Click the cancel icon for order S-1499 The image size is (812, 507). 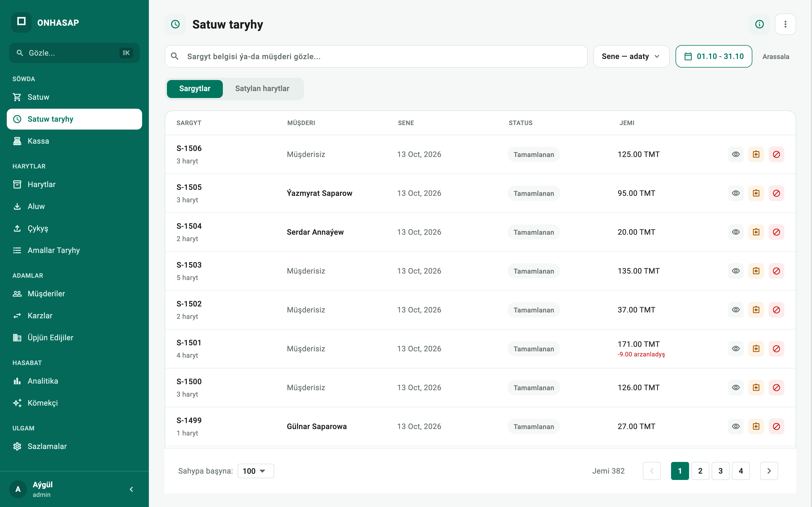[x=776, y=426]
